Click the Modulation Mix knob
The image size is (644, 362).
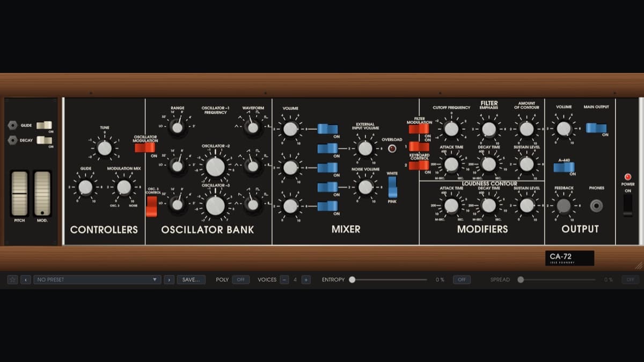click(124, 187)
